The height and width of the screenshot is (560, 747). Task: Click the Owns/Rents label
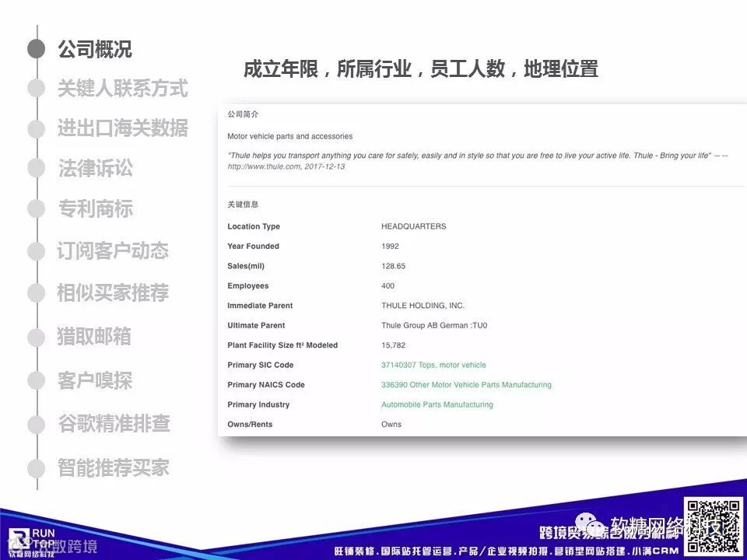[x=250, y=425]
